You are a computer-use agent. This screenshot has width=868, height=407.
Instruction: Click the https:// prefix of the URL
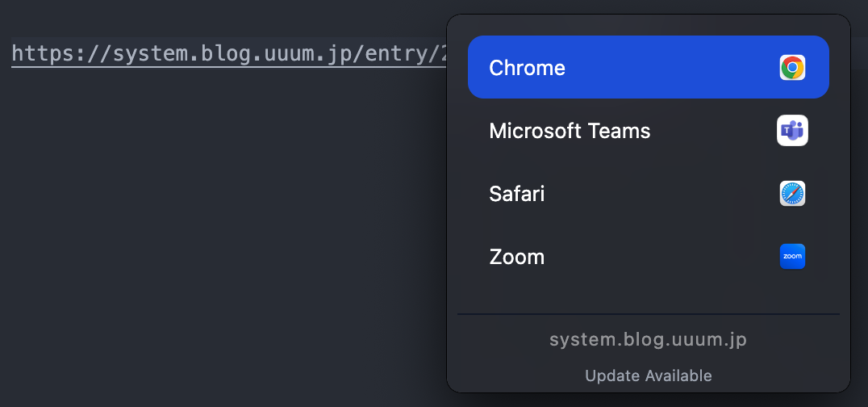48,54
